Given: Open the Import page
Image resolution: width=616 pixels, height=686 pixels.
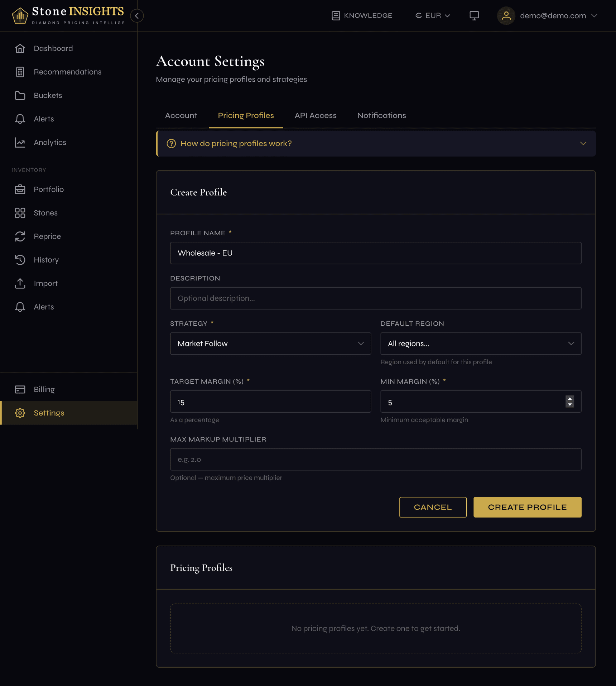Looking at the screenshot, I should click(45, 283).
